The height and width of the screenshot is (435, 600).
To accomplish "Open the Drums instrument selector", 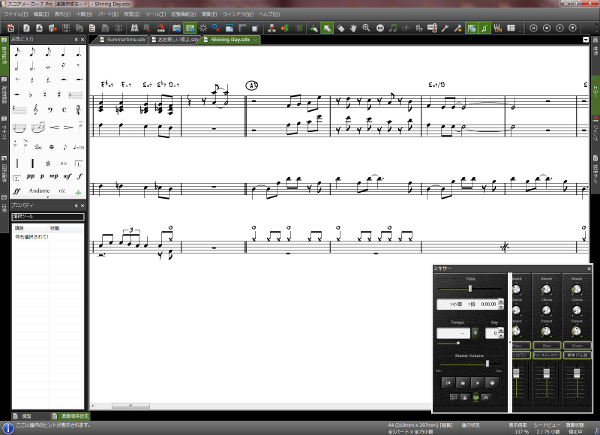I will pyautogui.click(x=577, y=355).
